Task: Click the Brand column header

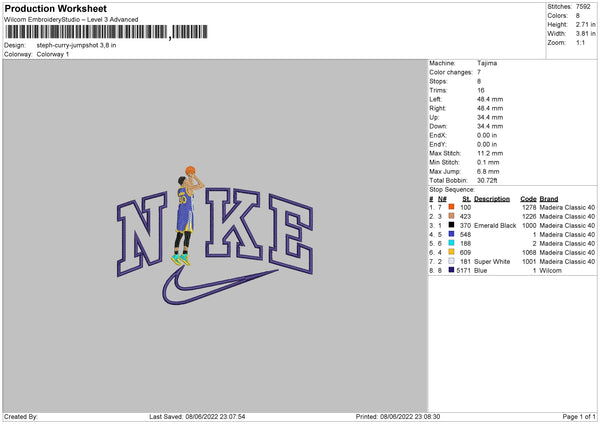Action: tap(549, 199)
